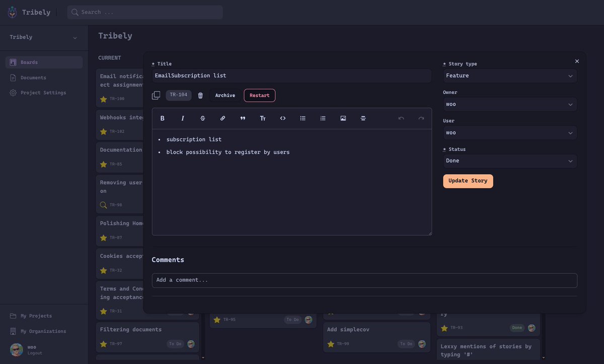Click the Tribely brand name in header
The image size is (604, 364).
[36, 12]
